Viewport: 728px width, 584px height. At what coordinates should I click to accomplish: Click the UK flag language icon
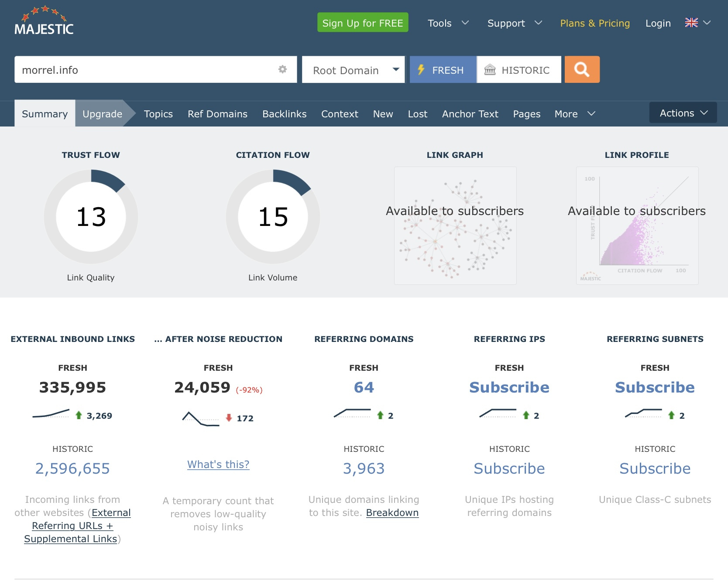(691, 23)
